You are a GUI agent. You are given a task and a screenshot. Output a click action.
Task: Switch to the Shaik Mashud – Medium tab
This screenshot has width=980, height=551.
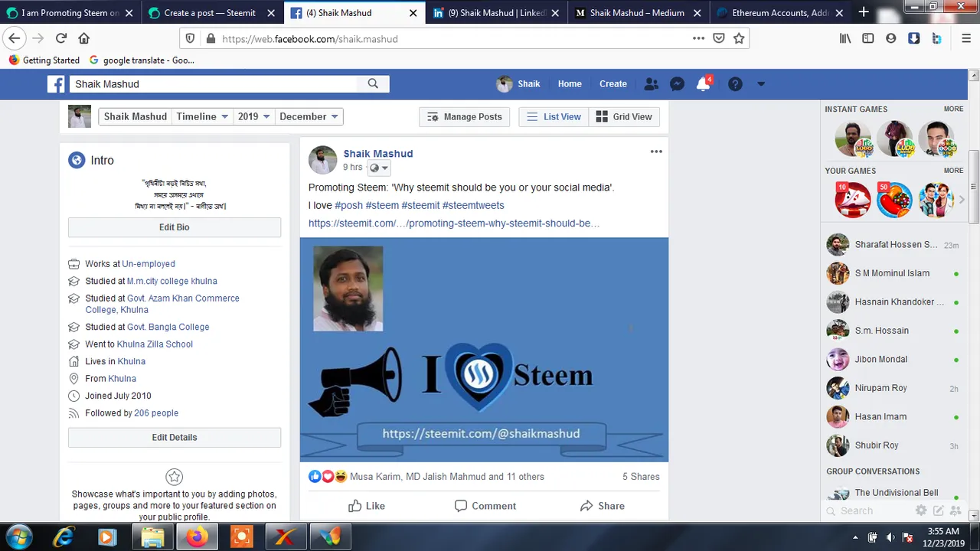pos(637,12)
